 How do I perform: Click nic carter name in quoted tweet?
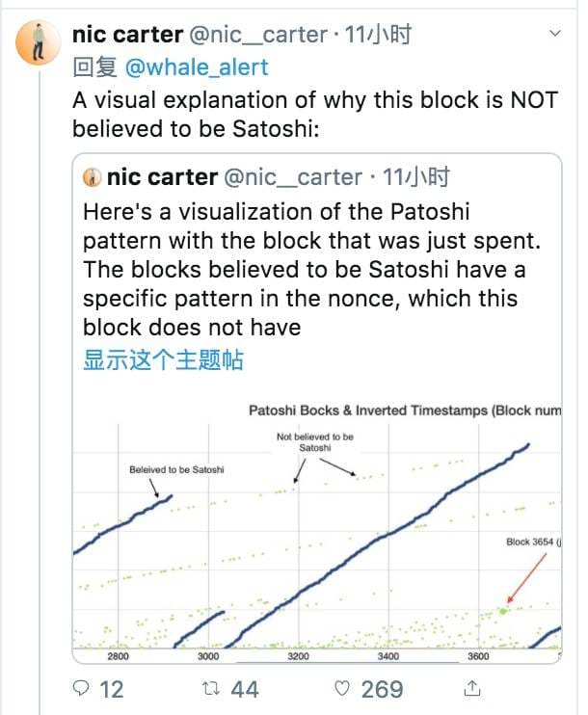(162, 177)
